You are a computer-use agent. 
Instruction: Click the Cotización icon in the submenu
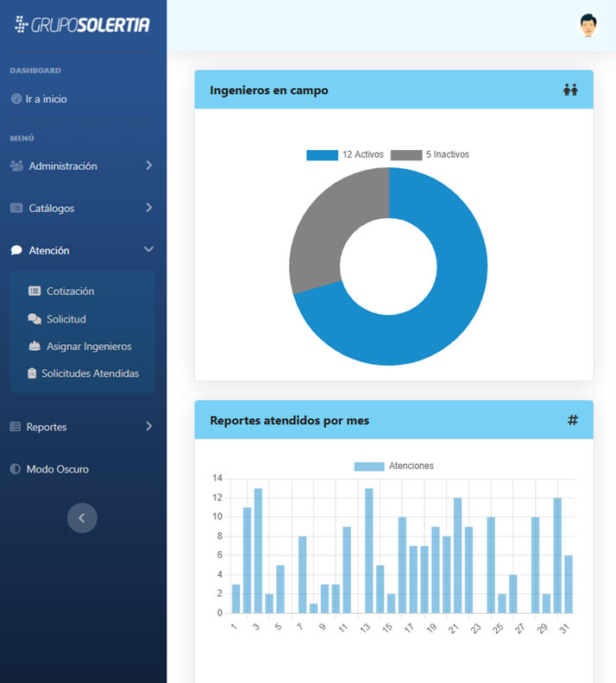35,291
